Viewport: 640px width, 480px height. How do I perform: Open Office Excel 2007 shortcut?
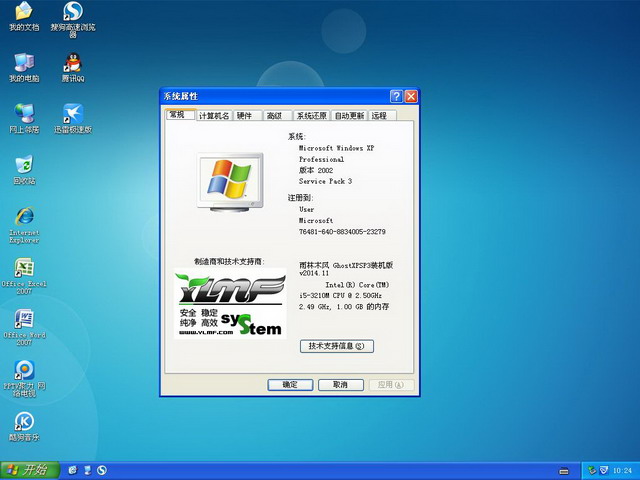pyautogui.click(x=24, y=269)
